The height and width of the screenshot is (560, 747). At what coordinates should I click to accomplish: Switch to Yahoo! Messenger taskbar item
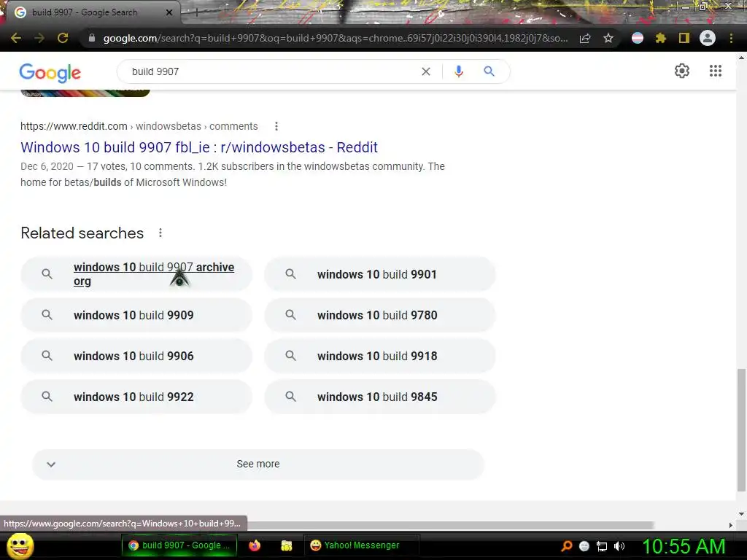(x=362, y=545)
